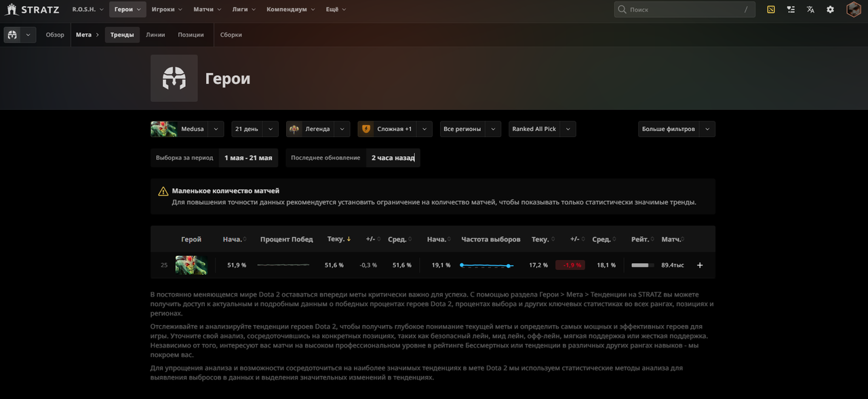Open the Матчи menu
Viewport: 868px width, 399px height.
tap(208, 9)
